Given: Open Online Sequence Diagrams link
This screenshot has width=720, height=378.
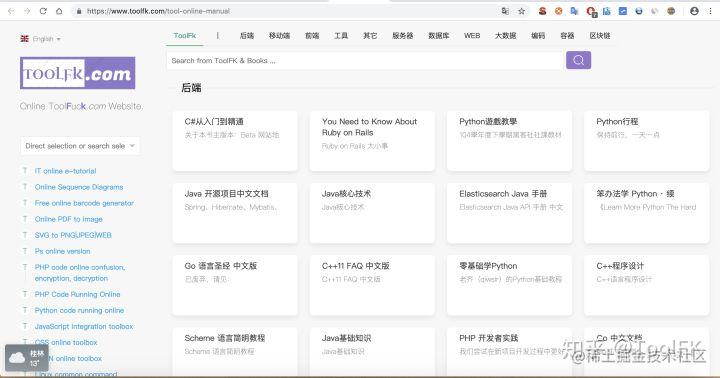Looking at the screenshot, I should point(79,187).
